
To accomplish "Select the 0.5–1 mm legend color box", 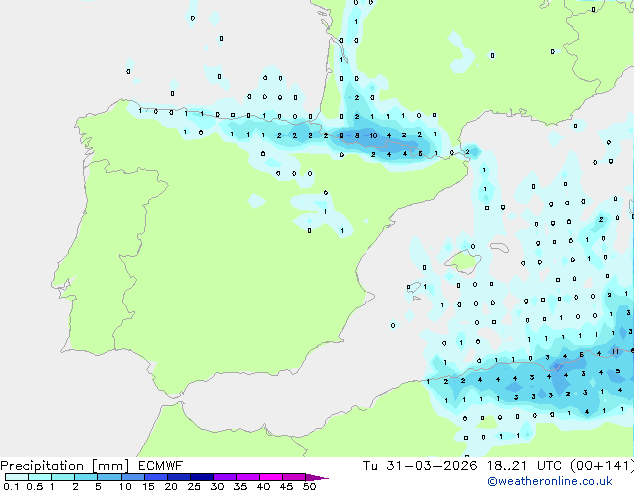I will click(40, 477).
